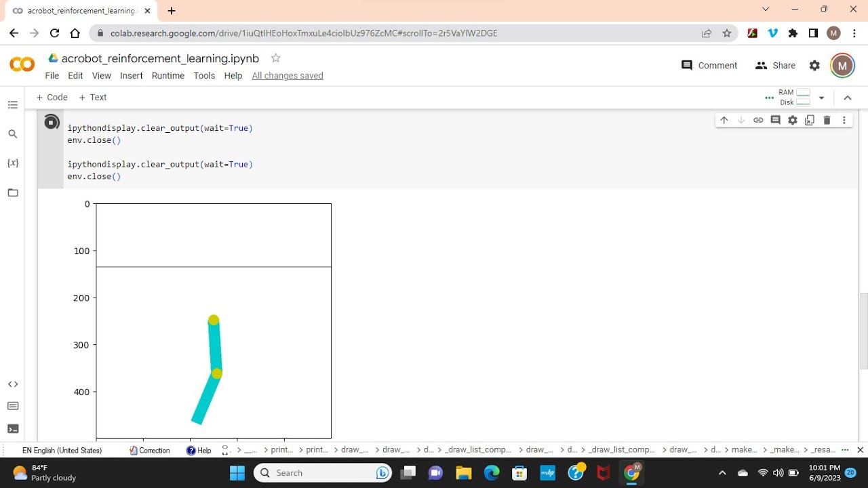Close the acrobot notebook browser tab

click(148, 11)
